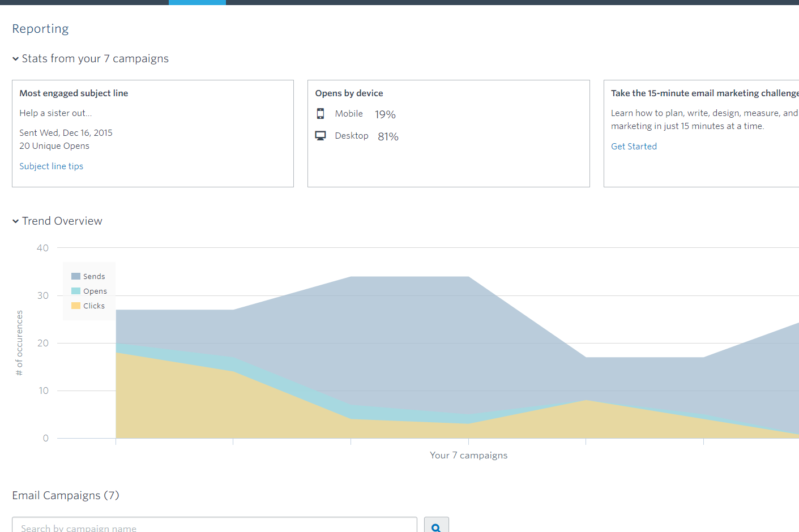
Task: Click the Reporting page heading
Action: 40,29
